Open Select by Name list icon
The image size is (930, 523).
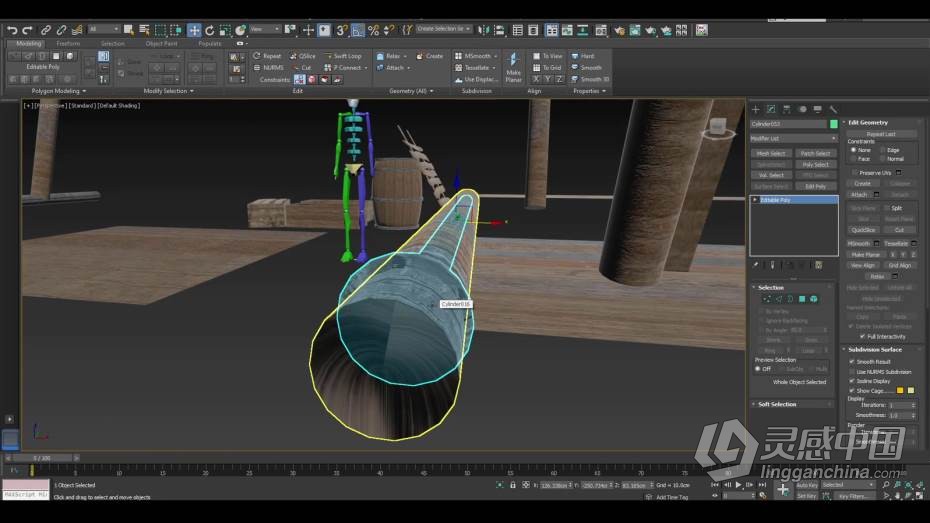(x=144, y=30)
